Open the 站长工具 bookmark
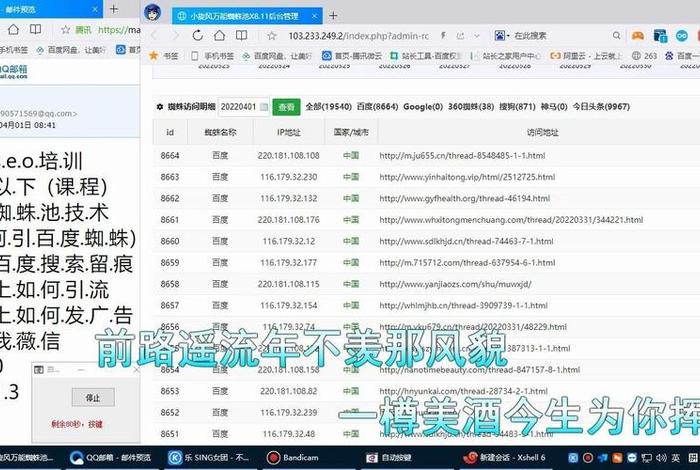The image size is (700, 470). (425, 56)
